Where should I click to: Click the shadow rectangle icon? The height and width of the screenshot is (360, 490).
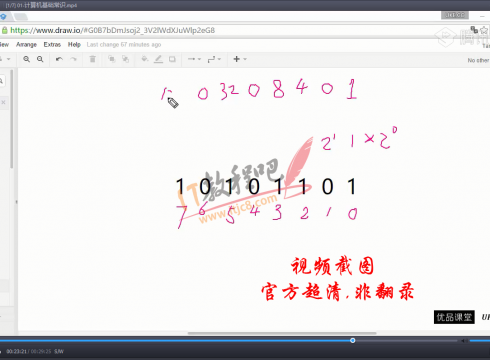[x=172, y=59]
